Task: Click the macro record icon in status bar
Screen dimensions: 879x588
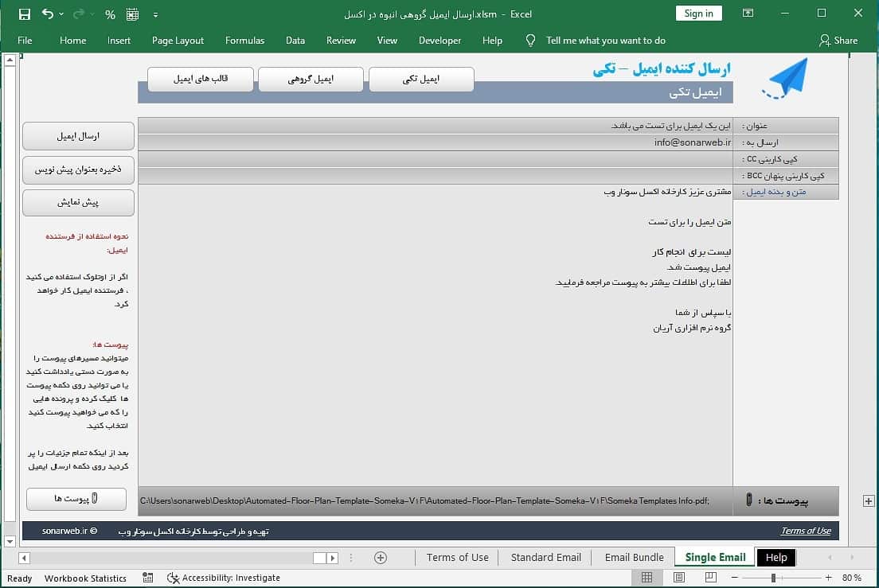Action: tap(147, 578)
